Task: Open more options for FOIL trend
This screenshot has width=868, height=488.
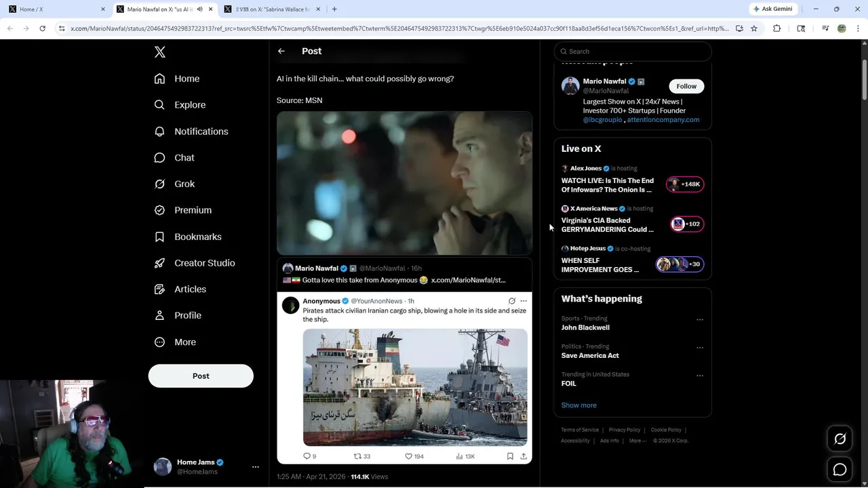Action: 700,375
